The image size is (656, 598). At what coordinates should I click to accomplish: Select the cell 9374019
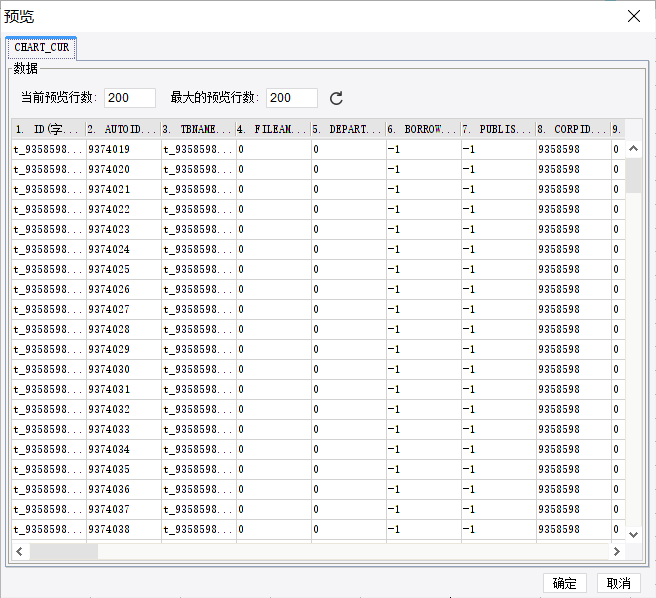(124, 149)
